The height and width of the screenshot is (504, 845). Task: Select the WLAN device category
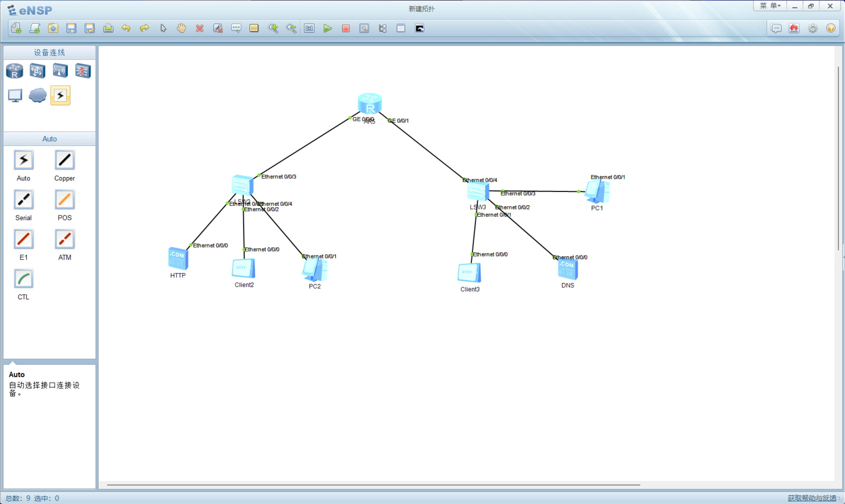click(x=60, y=71)
